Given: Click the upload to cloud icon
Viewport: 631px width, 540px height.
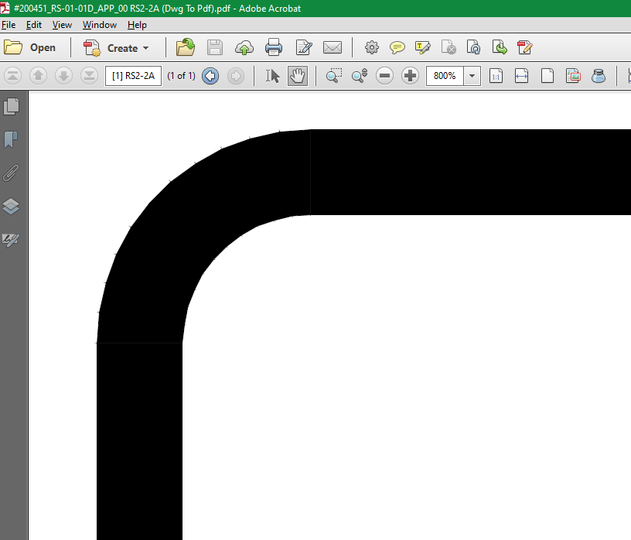Looking at the screenshot, I should [x=244, y=47].
